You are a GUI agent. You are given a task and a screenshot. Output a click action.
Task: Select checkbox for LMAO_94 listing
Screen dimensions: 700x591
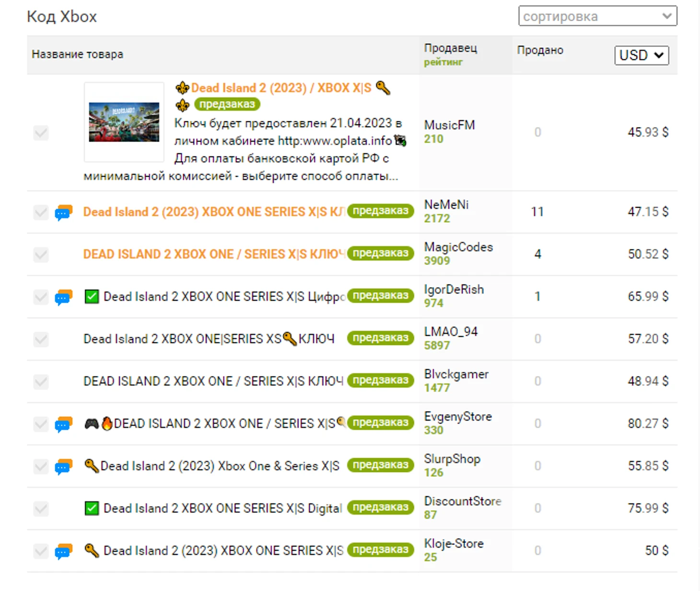pyautogui.click(x=41, y=340)
